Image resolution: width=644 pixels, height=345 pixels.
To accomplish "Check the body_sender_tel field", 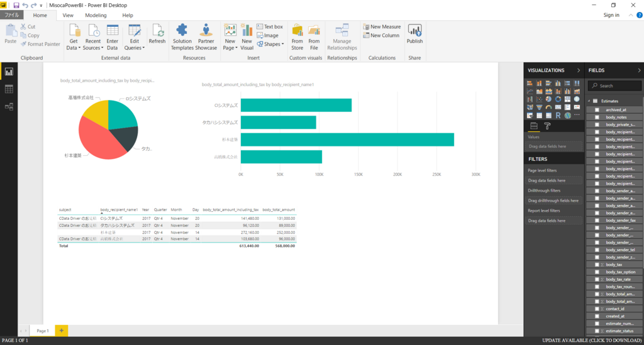I will click(597, 250).
